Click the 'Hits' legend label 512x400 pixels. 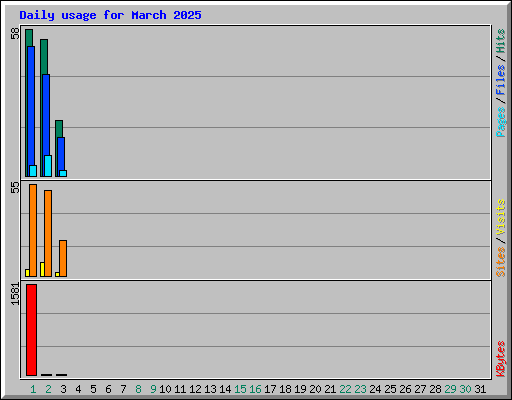click(x=500, y=41)
